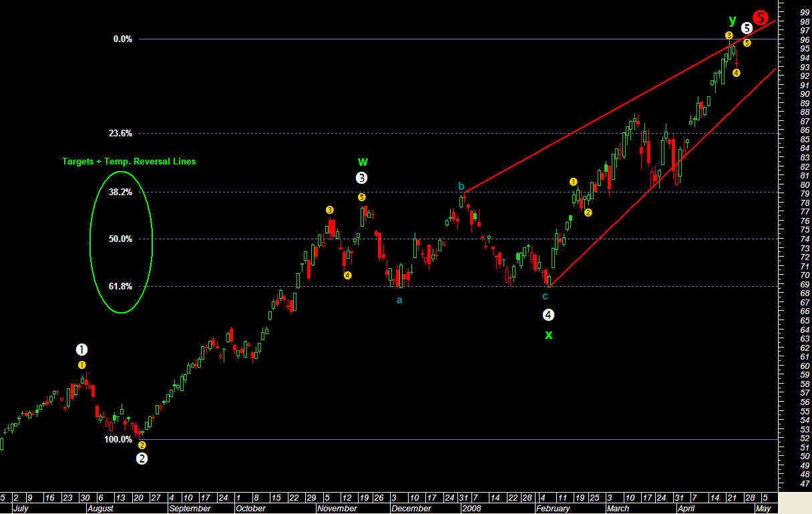Click yellow 2 marker above white circled 2
Screen dimensions: 812x514
(x=142, y=444)
